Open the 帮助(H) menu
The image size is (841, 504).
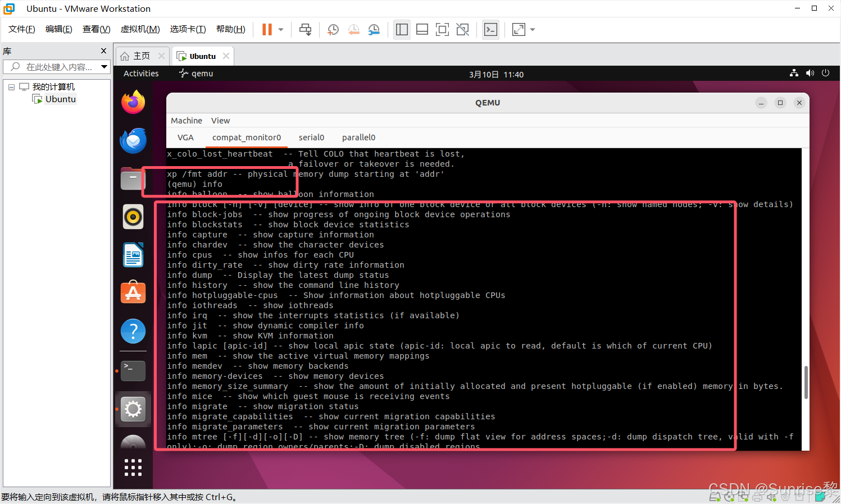tap(231, 29)
